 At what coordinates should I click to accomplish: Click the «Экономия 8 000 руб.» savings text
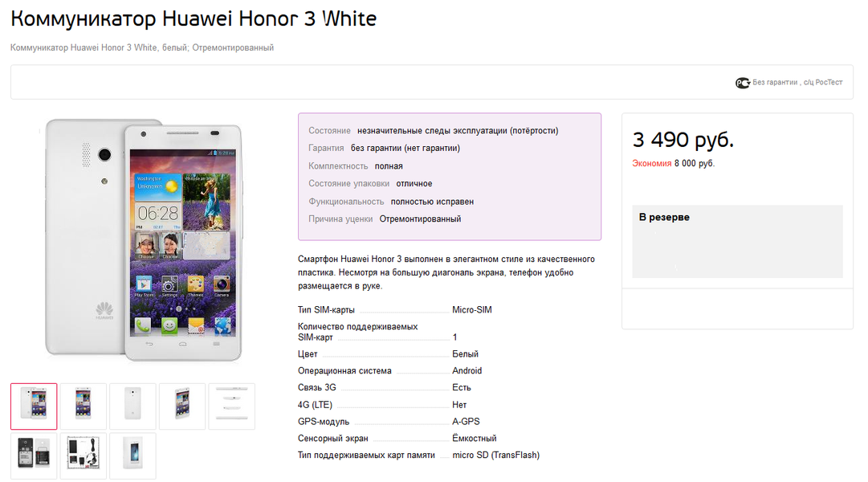point(673,164)
